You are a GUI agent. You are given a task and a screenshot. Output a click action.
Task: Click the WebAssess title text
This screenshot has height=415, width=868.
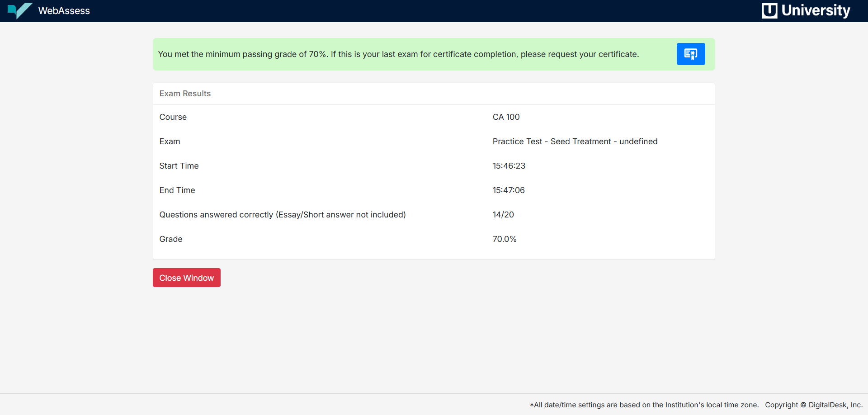click(64, 11)
